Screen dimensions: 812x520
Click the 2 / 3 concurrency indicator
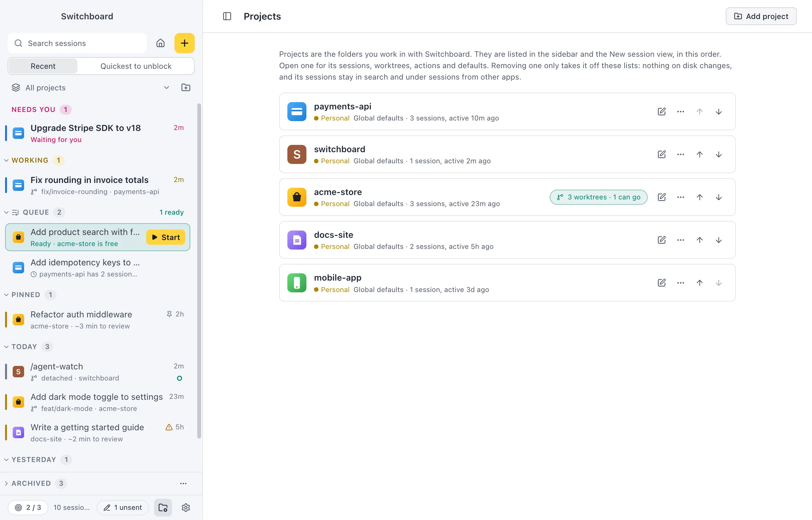point(28,508)
